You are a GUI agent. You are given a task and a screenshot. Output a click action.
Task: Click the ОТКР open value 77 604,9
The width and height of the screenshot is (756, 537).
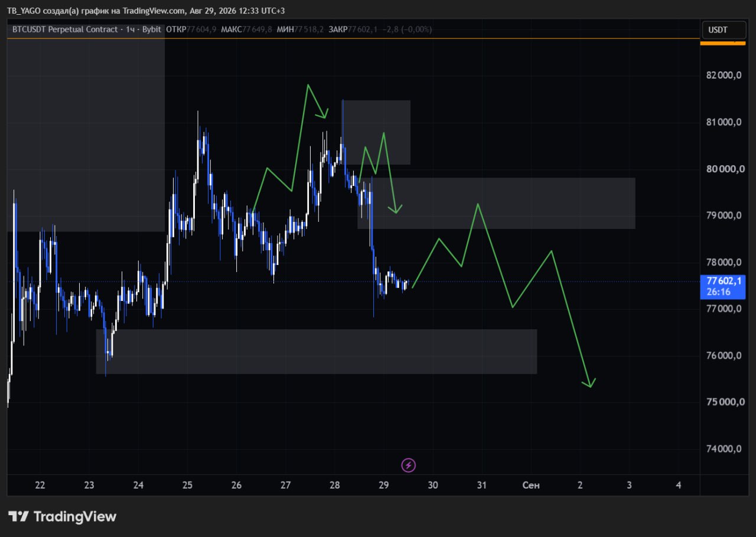click(201, 29)
